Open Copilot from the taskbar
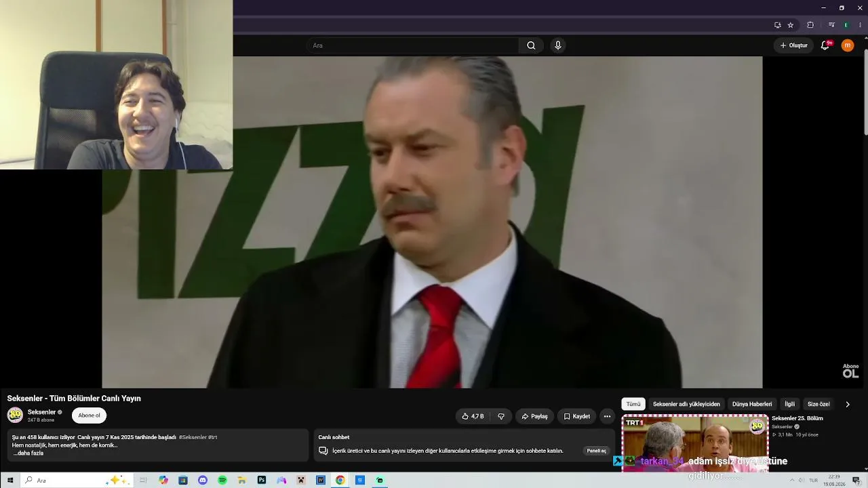Image resolution: width=868 pixels, height=488 pixels. coord(163,480)
